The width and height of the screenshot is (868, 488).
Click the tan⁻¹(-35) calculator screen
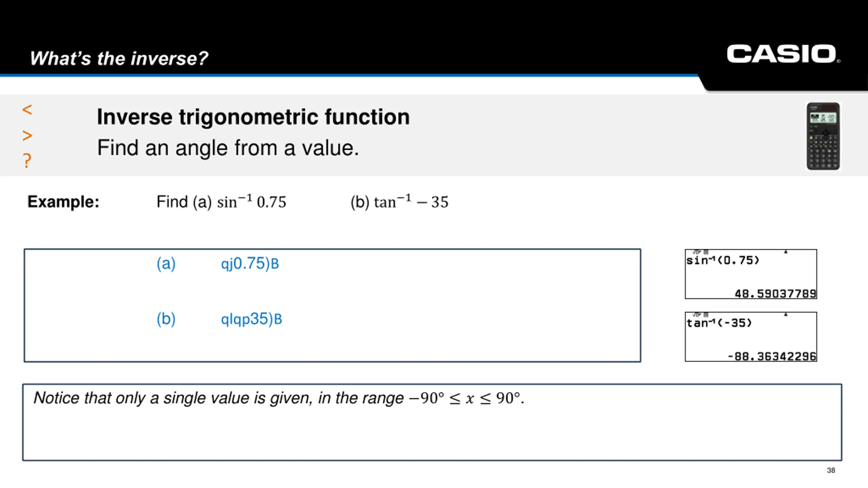pos(751,337)
